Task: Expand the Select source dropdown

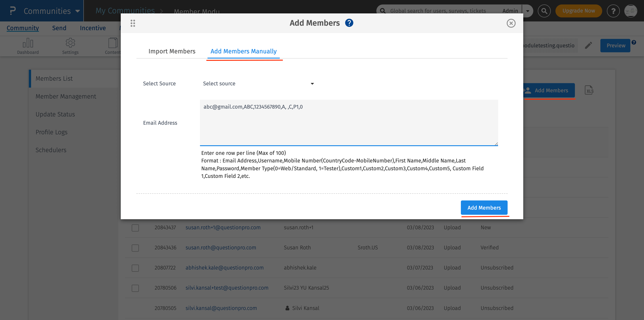Action: [x=258, y=83]
